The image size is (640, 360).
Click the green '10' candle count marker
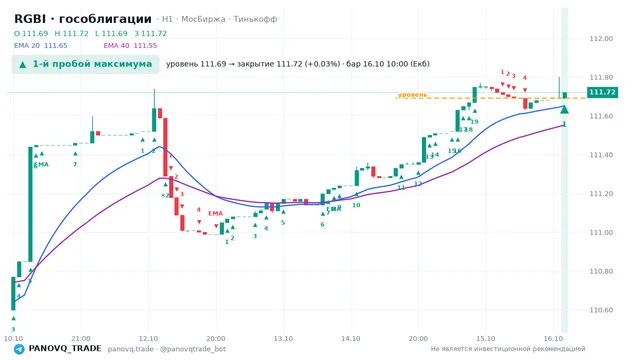coord(356,205)
